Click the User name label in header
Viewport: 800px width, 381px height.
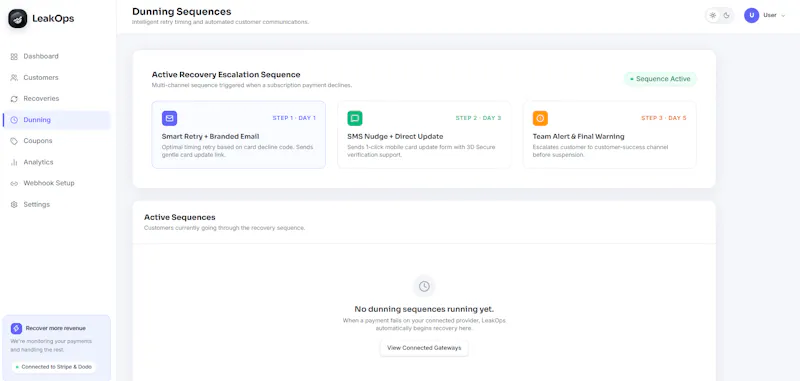[769, 15]
